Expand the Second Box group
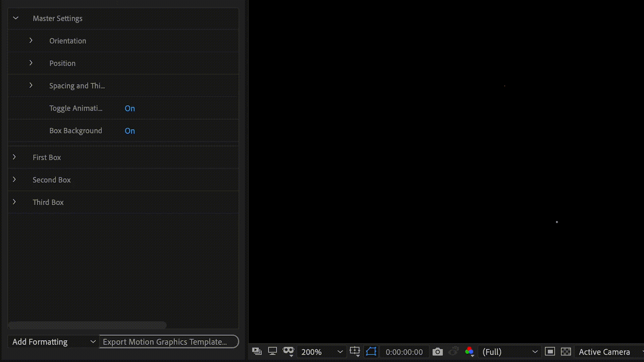Screen dimensions: 644x362 tap(14, 179)
